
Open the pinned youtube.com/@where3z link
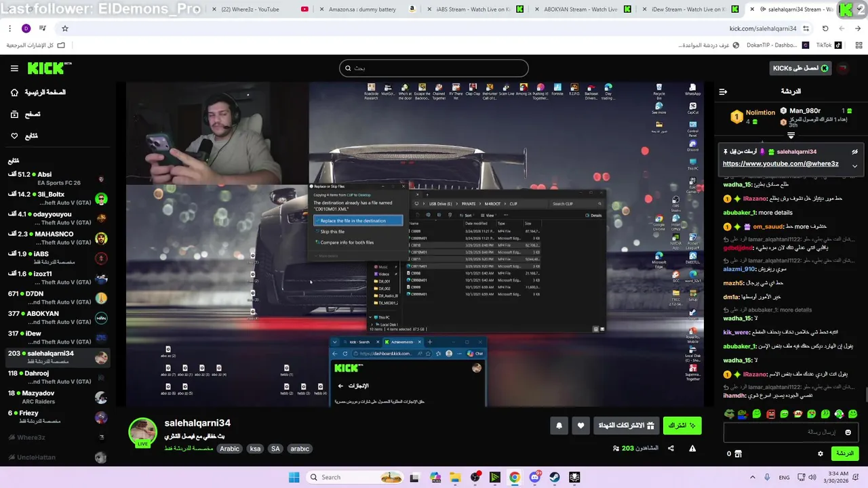point(781,163)
